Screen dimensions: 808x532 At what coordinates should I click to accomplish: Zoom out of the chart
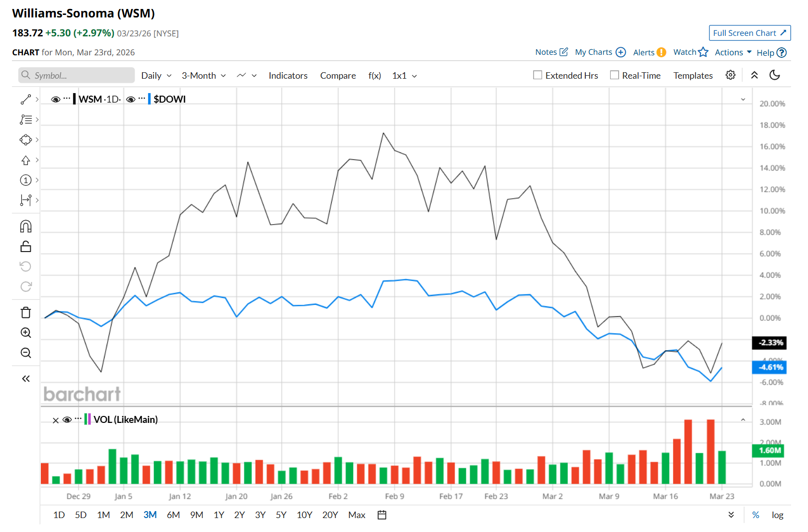26,353
